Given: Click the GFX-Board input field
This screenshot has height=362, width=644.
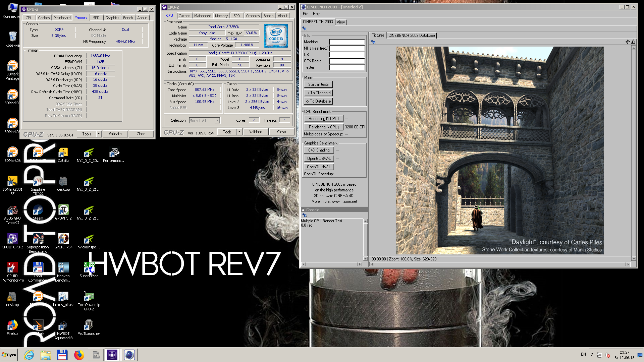Looking at the screenshot, I should click(347, 61).
